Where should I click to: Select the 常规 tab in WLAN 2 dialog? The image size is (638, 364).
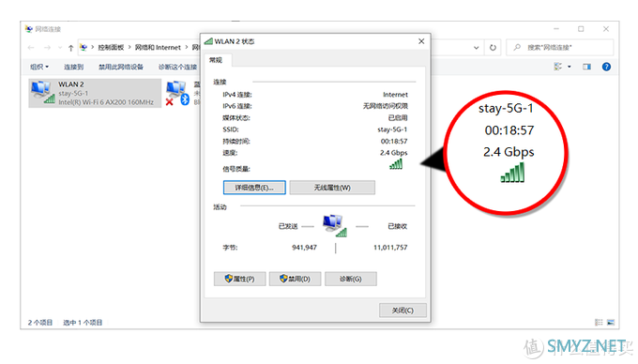click(x=216, y=60)
